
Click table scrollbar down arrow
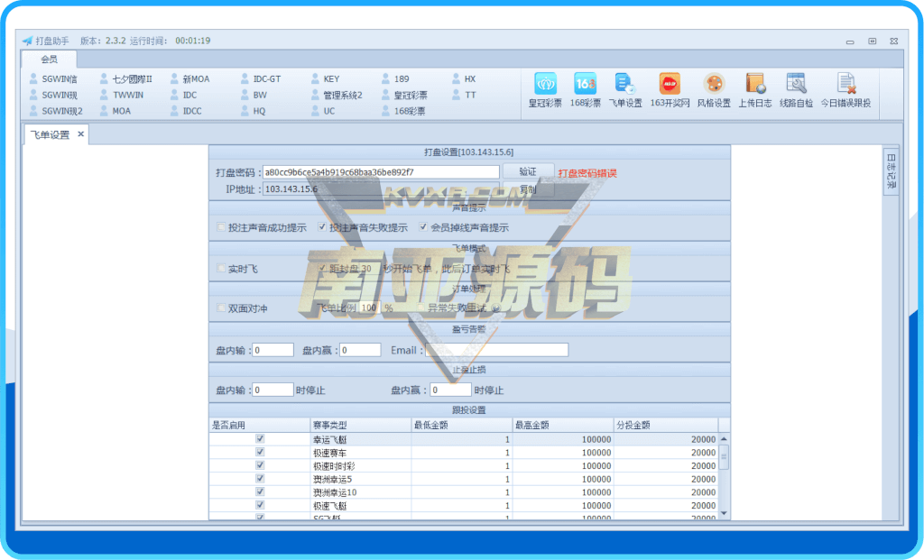(725, 514)
